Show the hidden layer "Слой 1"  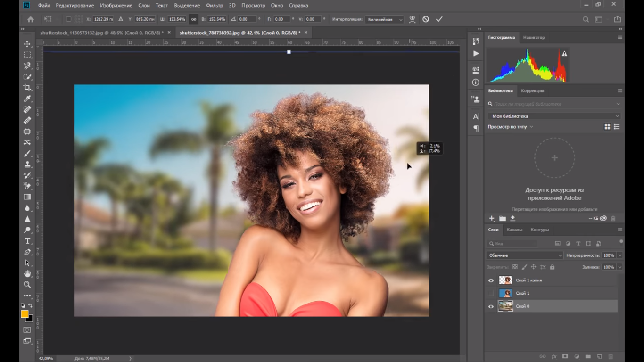click(491, 293)
